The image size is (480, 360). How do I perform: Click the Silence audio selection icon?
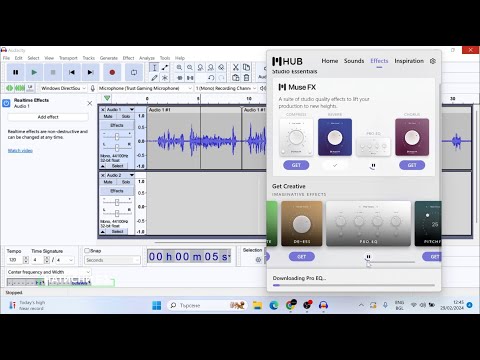click(190, 78)
